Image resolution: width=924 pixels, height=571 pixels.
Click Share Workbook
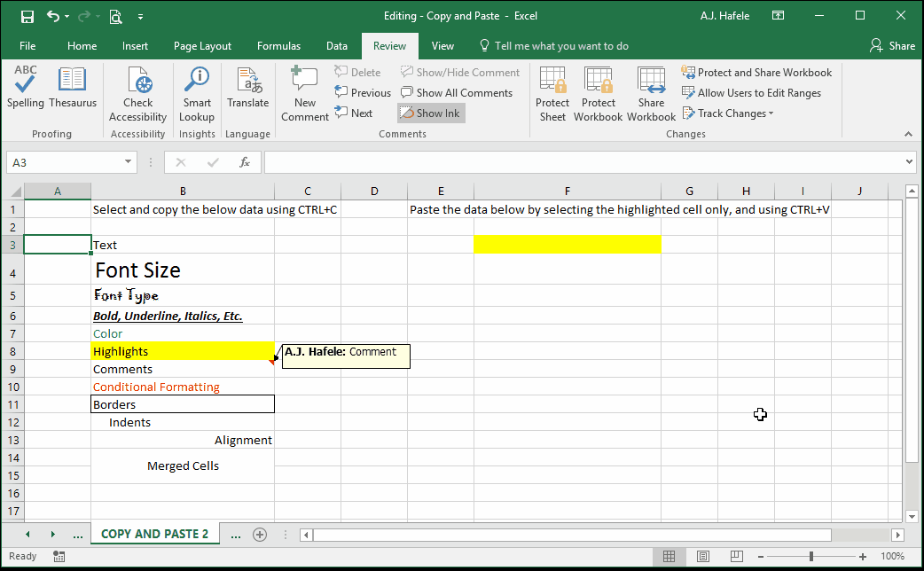click(651, 94)
